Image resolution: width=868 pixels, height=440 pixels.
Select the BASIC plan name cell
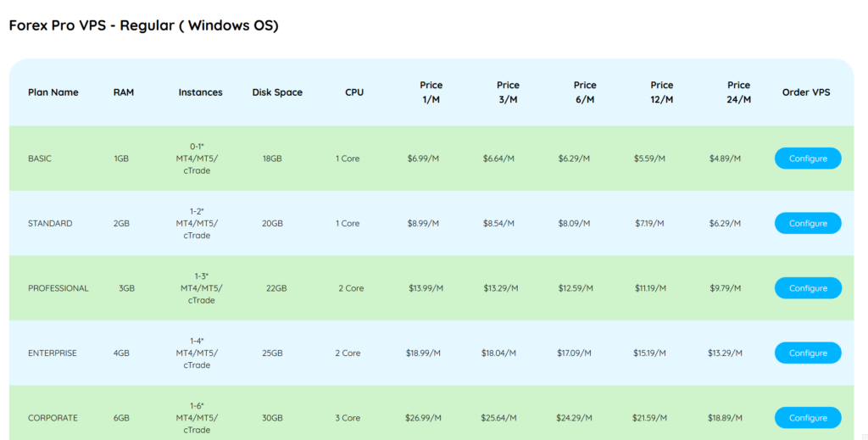[x=40, y=159]
